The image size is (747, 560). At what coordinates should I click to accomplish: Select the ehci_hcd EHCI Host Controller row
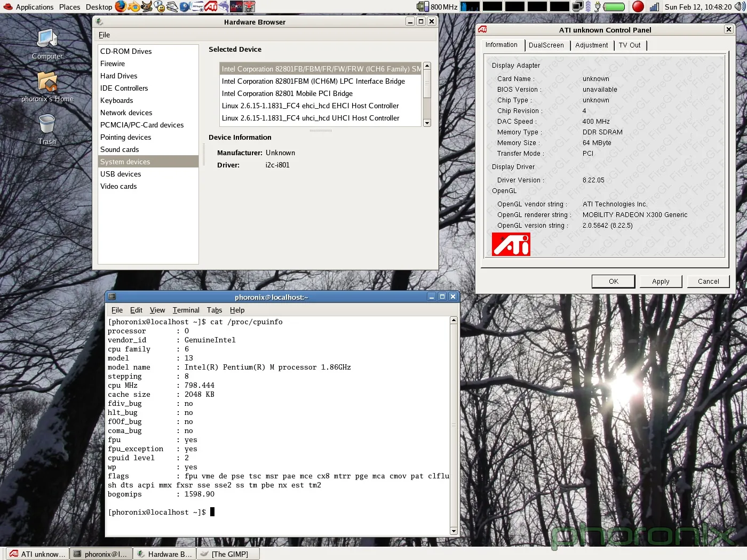pyautogui.click(x=321, y=106)
